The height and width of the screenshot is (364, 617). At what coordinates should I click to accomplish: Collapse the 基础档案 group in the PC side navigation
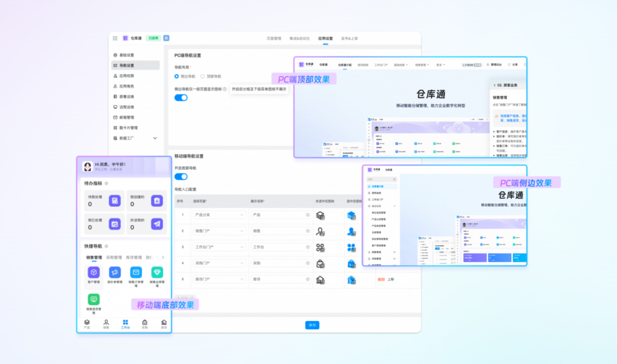tap(394, 206)
